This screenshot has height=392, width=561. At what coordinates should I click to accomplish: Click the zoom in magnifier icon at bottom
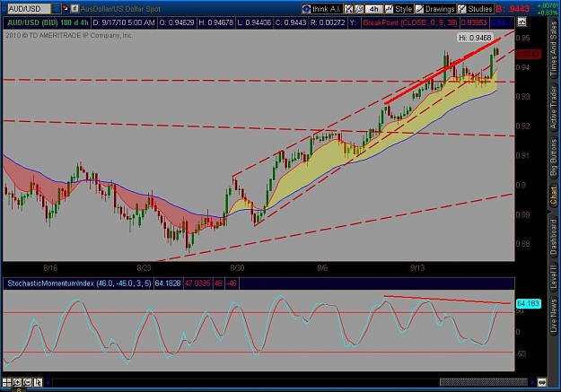[17, 382]
